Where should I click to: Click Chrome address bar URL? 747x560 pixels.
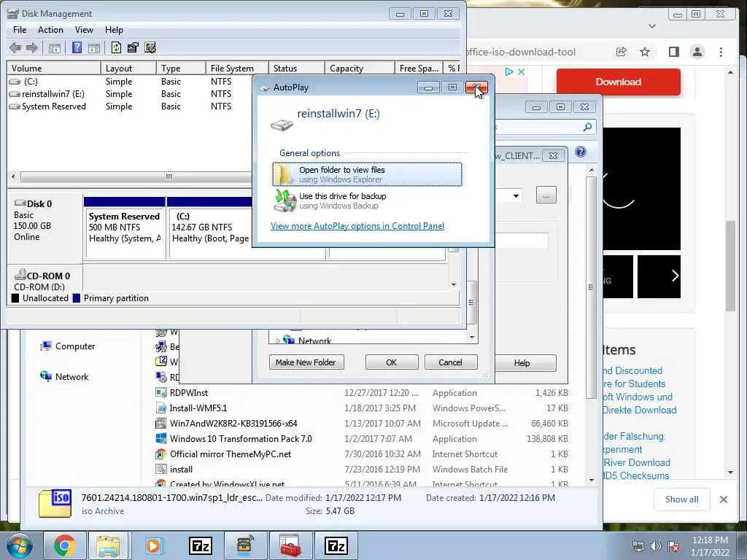[x=521, y=52]
